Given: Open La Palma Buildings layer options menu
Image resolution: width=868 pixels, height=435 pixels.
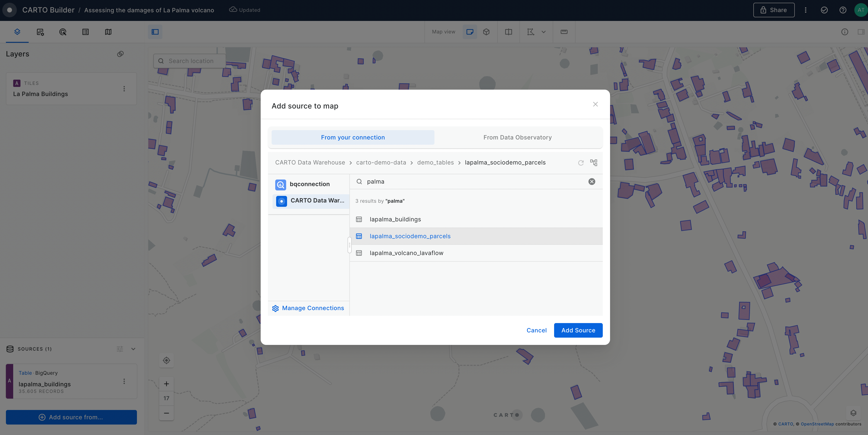Looking at the screenshot, I should tap(124, 89).
